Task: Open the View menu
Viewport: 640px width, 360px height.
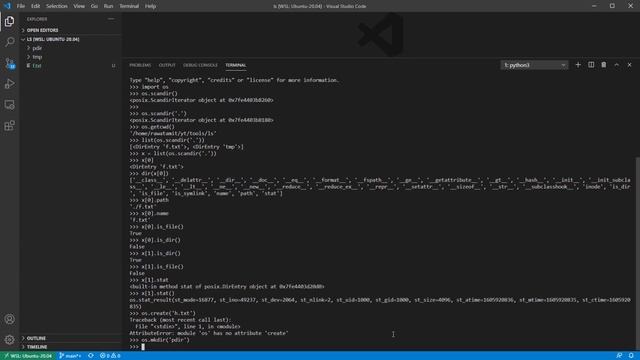Action: pyautogui.click(x=79, y=6)
